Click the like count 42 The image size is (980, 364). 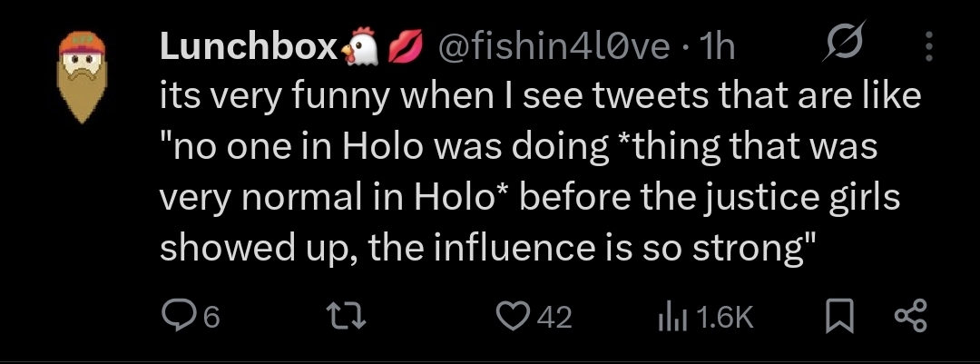tap(554, 317)
